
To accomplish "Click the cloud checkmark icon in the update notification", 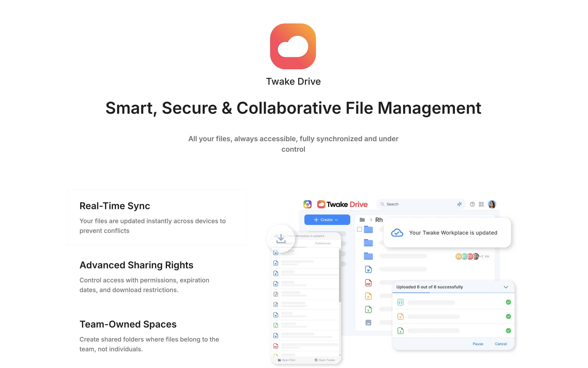I will pos(397,233).
